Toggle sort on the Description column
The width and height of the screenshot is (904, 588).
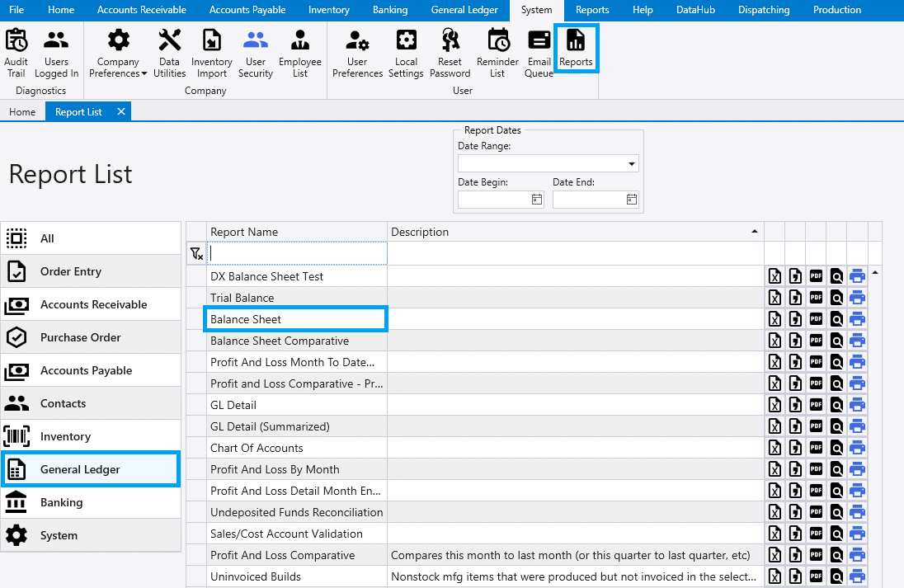click(576, 232)
